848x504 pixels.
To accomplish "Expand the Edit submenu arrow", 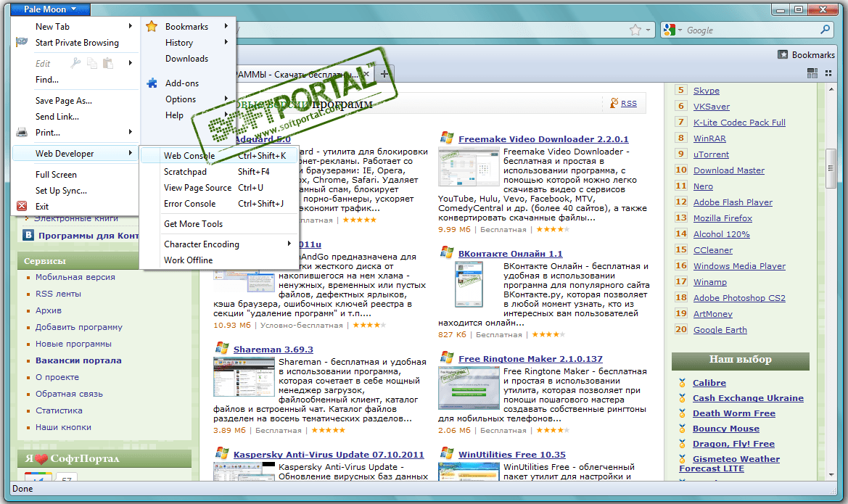I will 131,63.
